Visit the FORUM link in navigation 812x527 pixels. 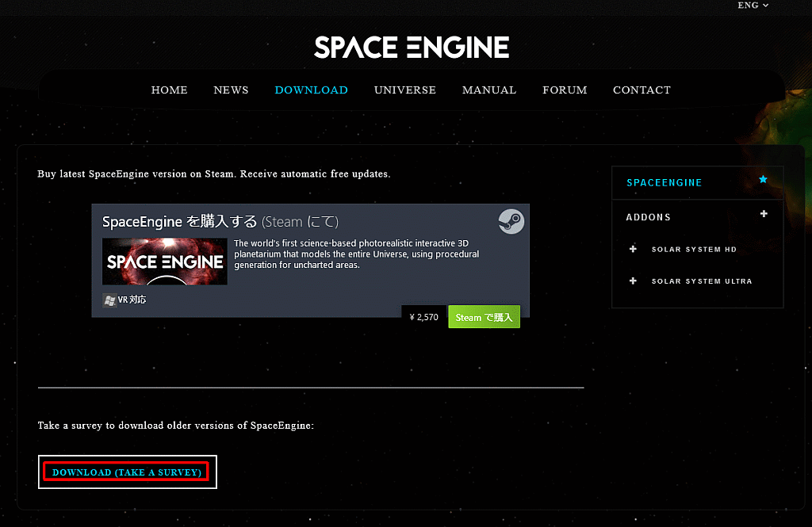point(565,90)
